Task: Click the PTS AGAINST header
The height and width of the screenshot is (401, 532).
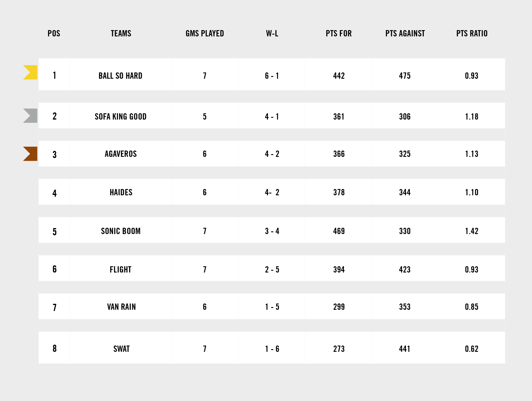Action: coord(405,33)
